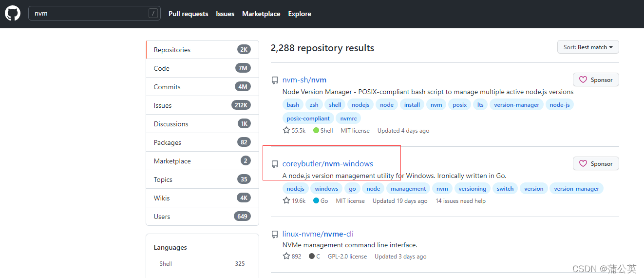Click repo icon beside coreybutler/nvm-windows
Viewport: 644px width, 278px height.
point(275,164)
